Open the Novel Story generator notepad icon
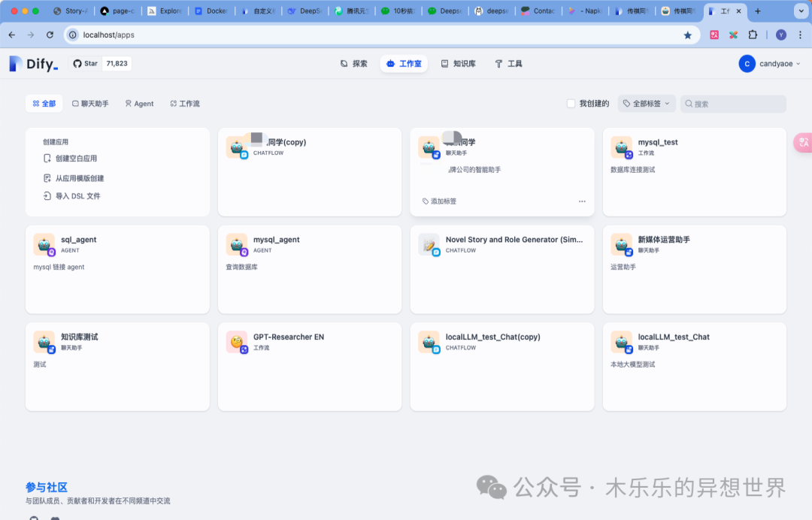The height and width of the screenshot is (520, 812). point(429,244)
